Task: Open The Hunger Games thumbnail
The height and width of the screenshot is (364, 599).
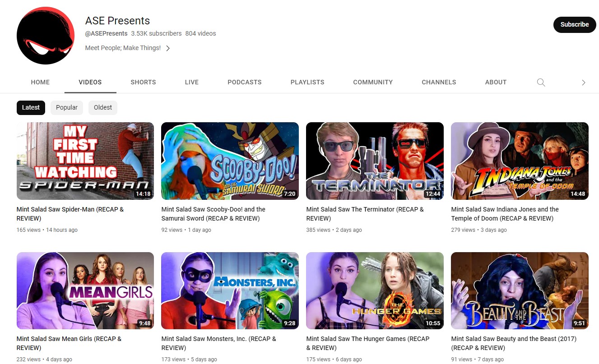Action: pos(375,291)
